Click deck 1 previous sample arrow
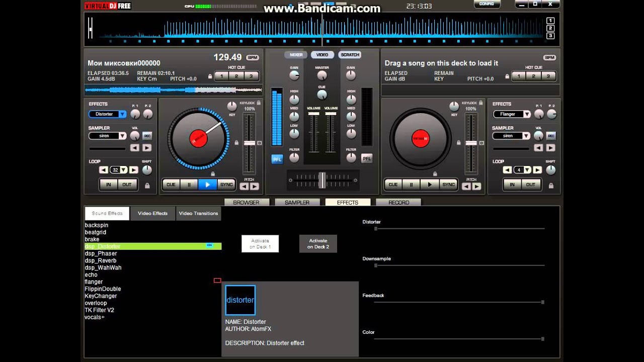Image resolution: width=644 pixels, height=362 pixels. [x=135, y=147]
